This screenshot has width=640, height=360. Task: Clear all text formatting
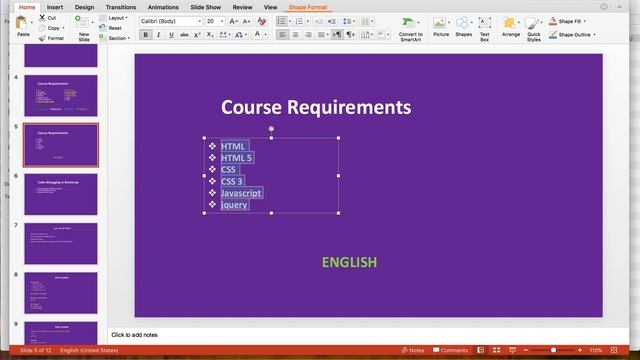pyautogui.click(x=262, y=21)
